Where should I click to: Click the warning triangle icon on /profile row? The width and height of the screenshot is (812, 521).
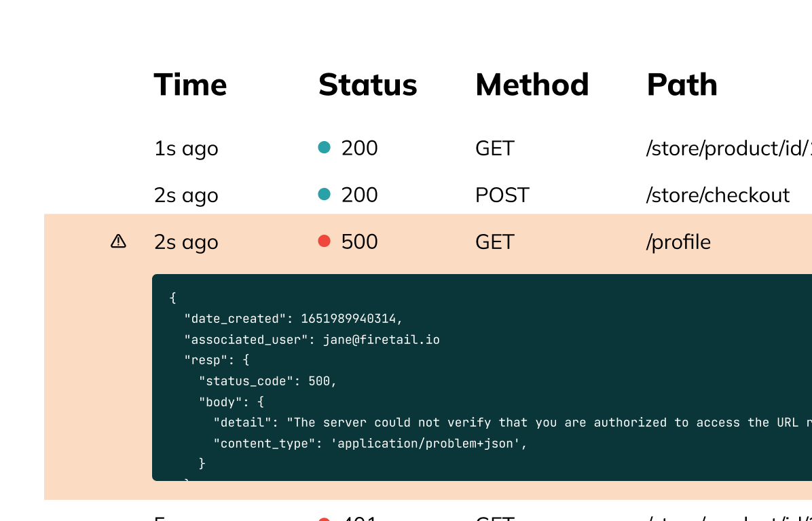(118, 241)
